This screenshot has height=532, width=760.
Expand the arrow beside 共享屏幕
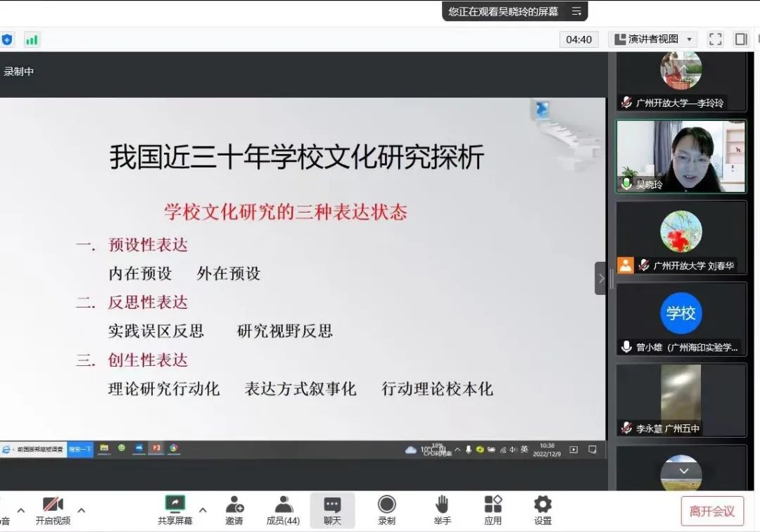[203, 510]
